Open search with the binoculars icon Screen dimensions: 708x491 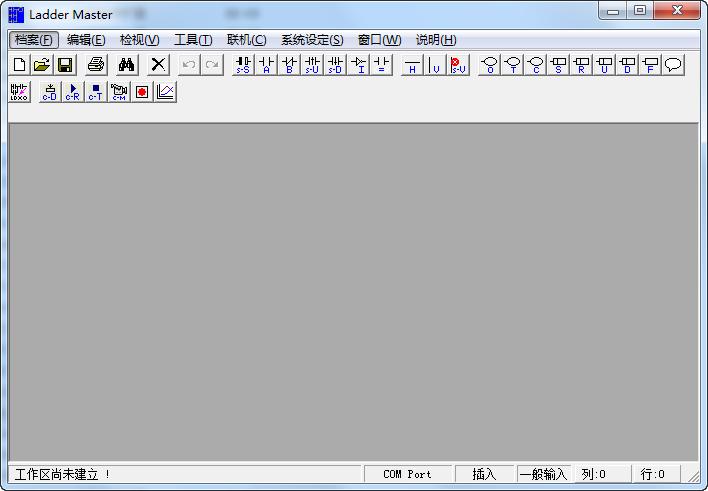point(126,65)
